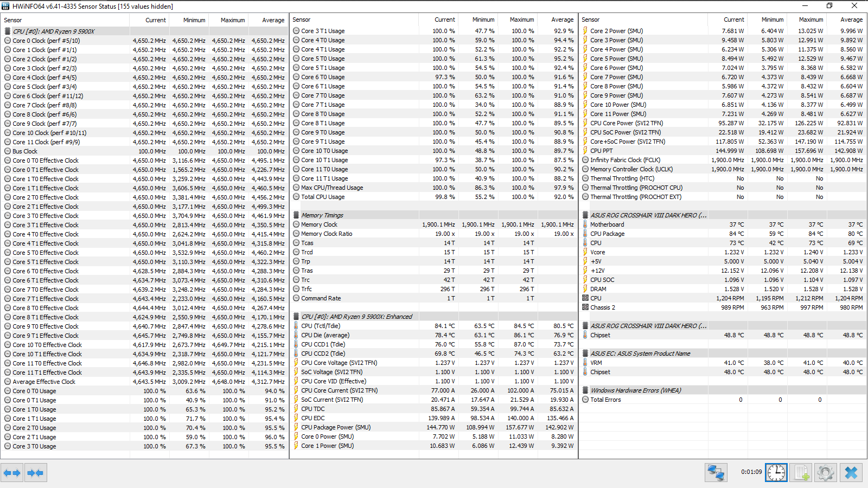
Task: Click the circle icon beside Infinity Fabric Clock (FCLK)
Action: pos(585,160)
